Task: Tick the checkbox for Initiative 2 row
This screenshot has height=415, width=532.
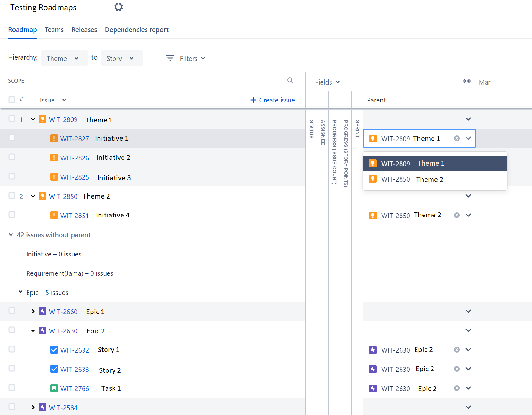Action: tap(12, 157)
